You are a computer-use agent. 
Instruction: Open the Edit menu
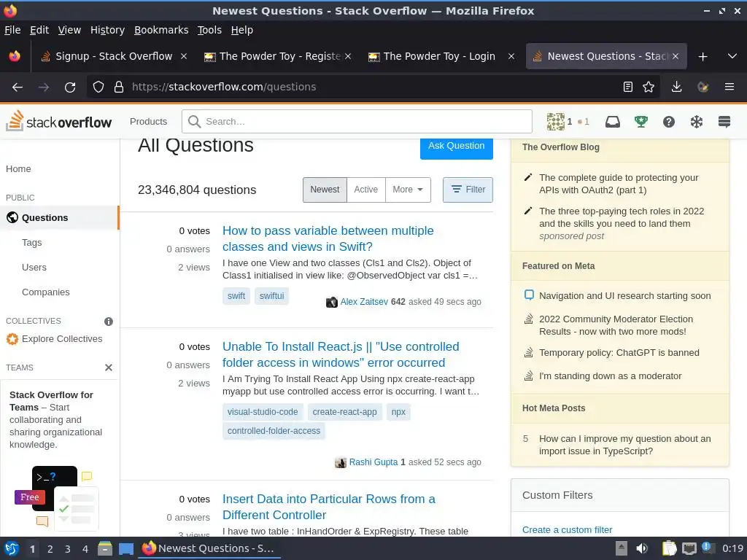coord(39,30)
